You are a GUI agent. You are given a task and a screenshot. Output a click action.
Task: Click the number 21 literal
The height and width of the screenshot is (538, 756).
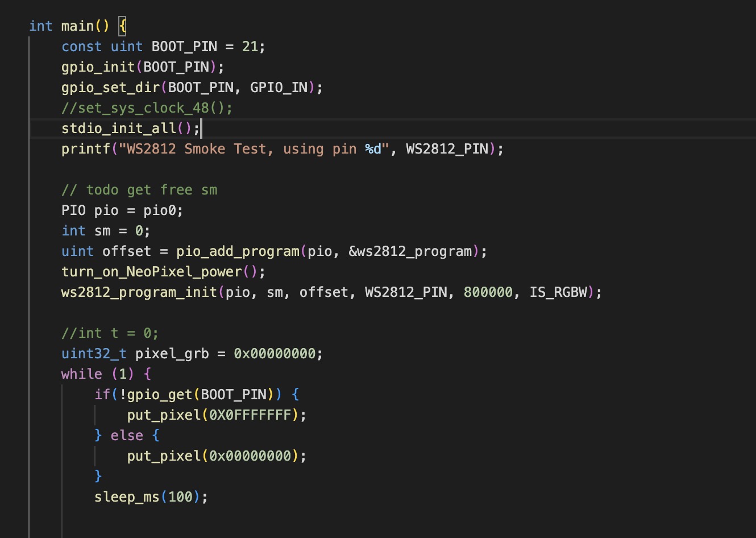(x=250, y=47)
